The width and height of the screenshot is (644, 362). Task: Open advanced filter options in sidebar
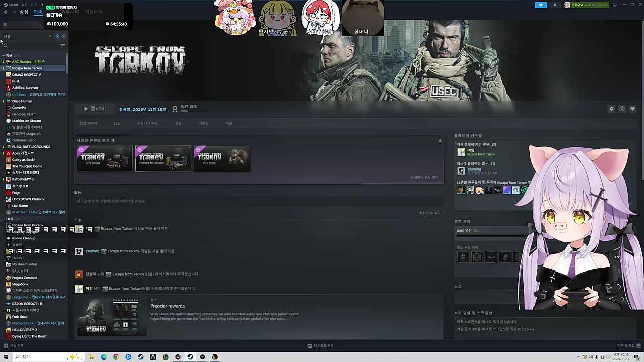click(x=63, y=46)
